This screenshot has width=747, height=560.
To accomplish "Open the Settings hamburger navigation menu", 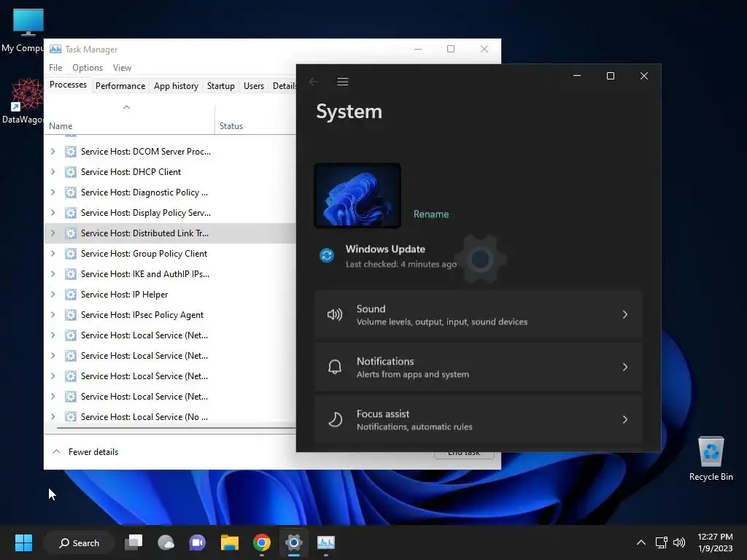I will [343, 82].
